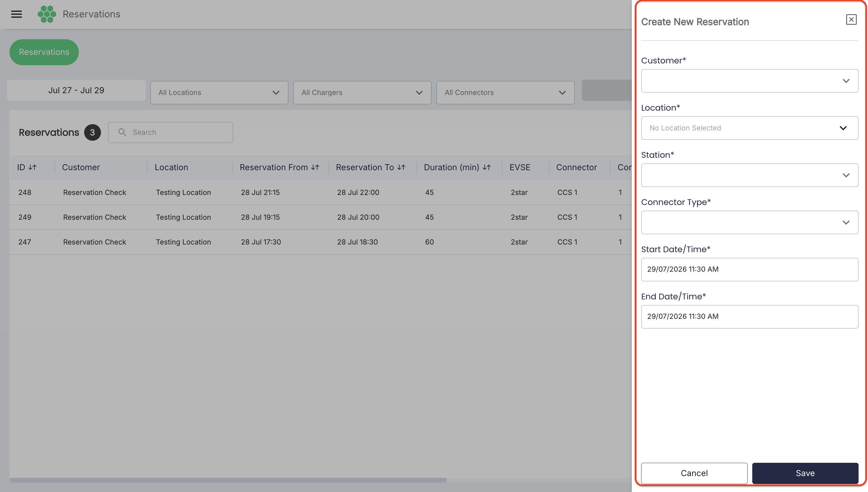Click the 28 Jul 21:15 cell
The image size is (868, 492).
(260, 192)
